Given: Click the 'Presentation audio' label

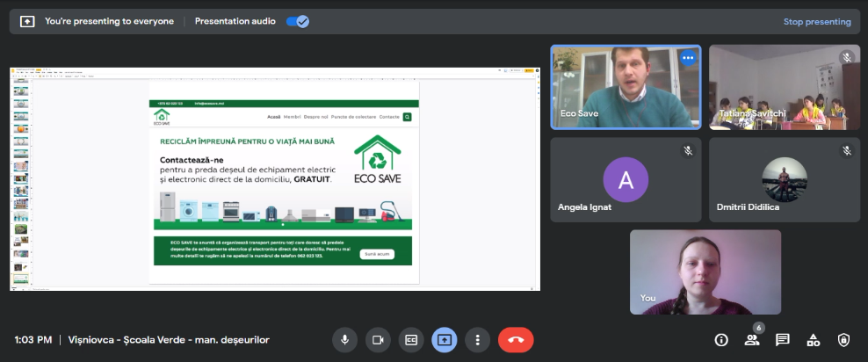Looking at the screenshot, I should point(235,22).
